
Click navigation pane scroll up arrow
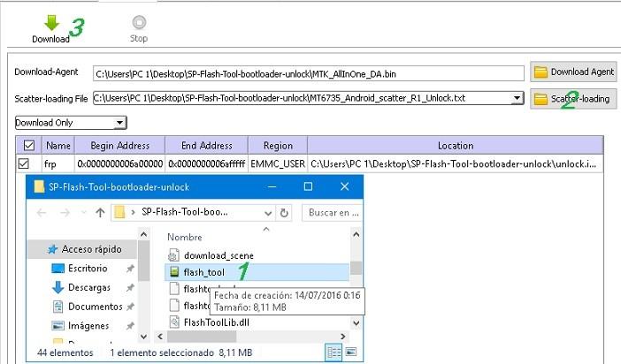(x=144, y=235)
